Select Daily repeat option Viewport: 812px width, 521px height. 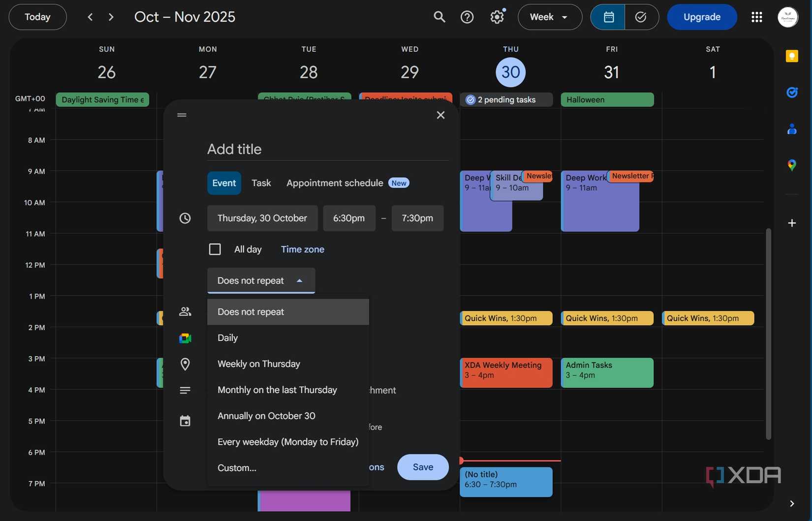[x=288, y=338]
